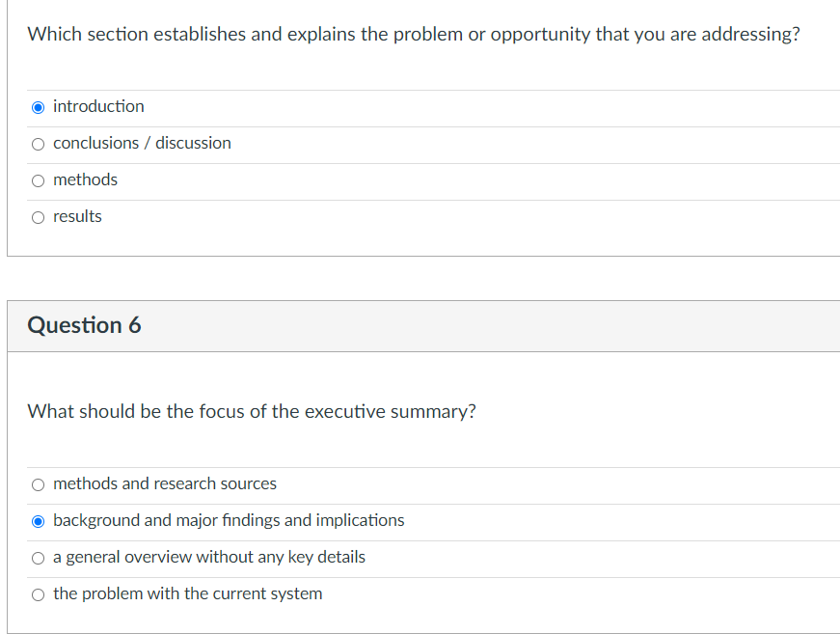840x634 pixels.
Task: Click the methods answer label text
Action: click(x=86, y=179)
